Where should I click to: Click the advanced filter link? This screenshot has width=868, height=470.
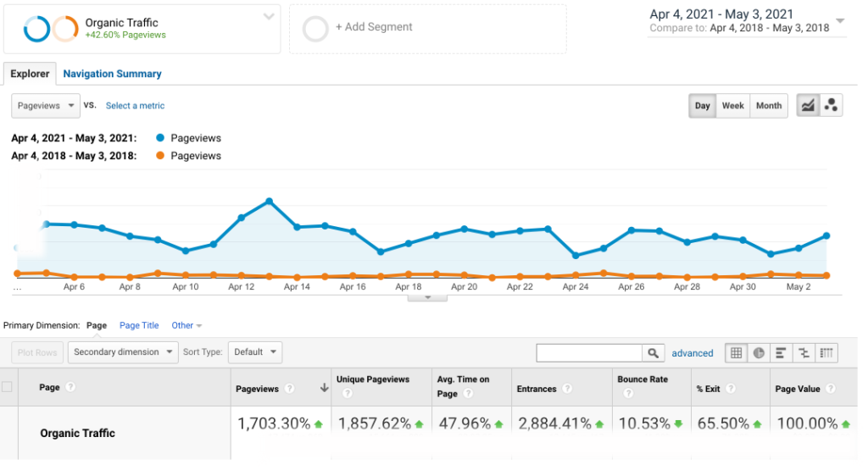point(693,353)
